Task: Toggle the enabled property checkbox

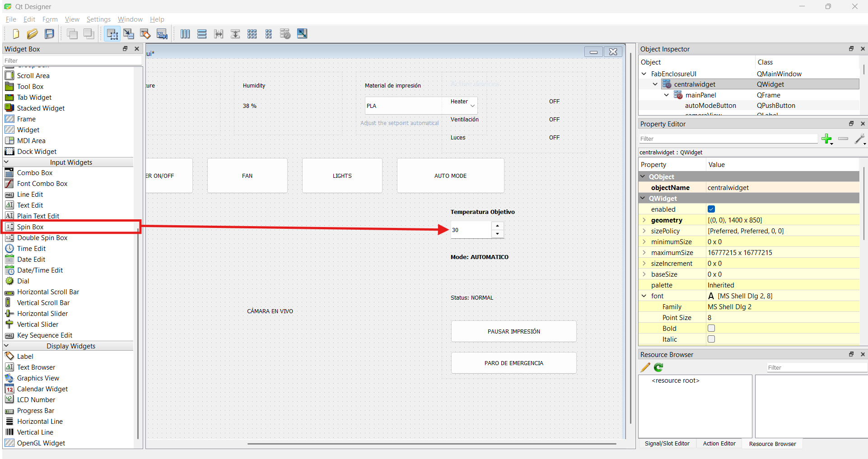Action: click(x=711, y=209)
